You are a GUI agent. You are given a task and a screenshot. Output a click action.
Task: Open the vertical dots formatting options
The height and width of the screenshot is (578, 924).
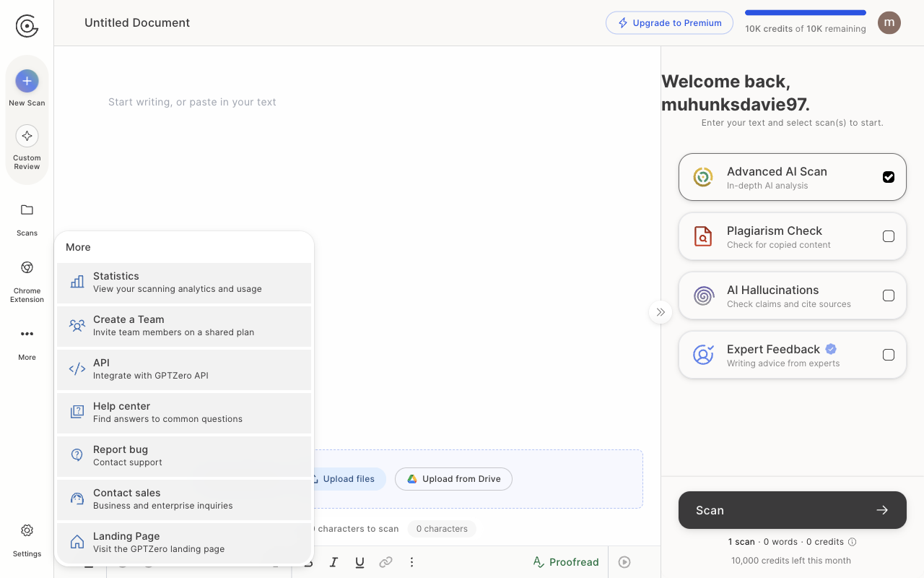point(411,562)
